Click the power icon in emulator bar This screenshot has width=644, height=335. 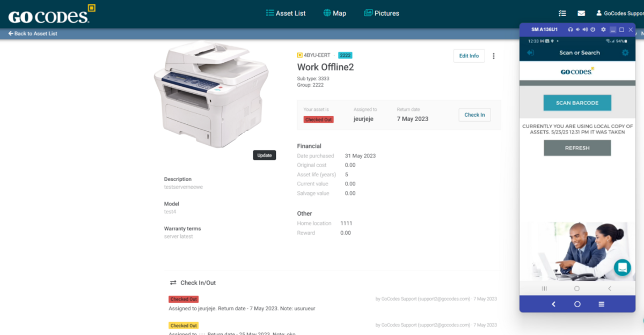(593, 29)
